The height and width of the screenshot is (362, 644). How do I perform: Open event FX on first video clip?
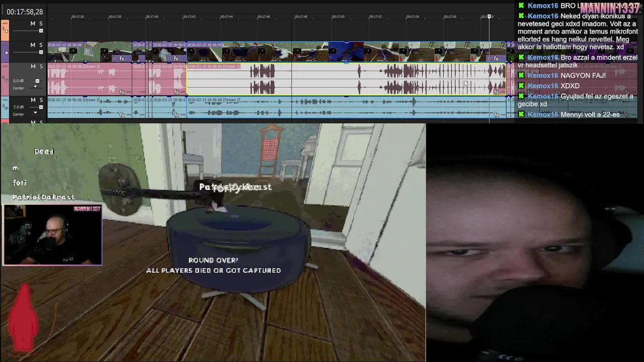pos(122,59)
